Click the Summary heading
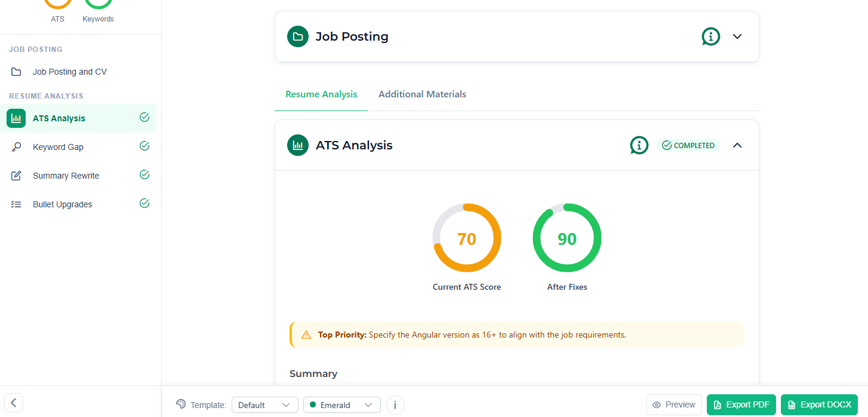This screenshot has width=868, height=417. point(313,373)
